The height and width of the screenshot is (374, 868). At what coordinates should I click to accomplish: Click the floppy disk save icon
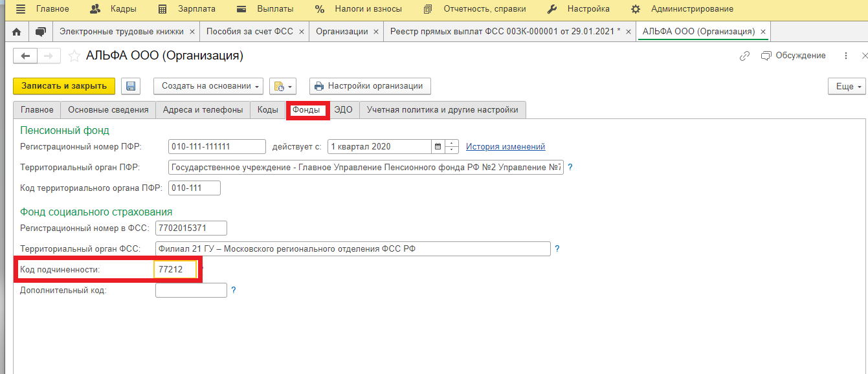131,86
